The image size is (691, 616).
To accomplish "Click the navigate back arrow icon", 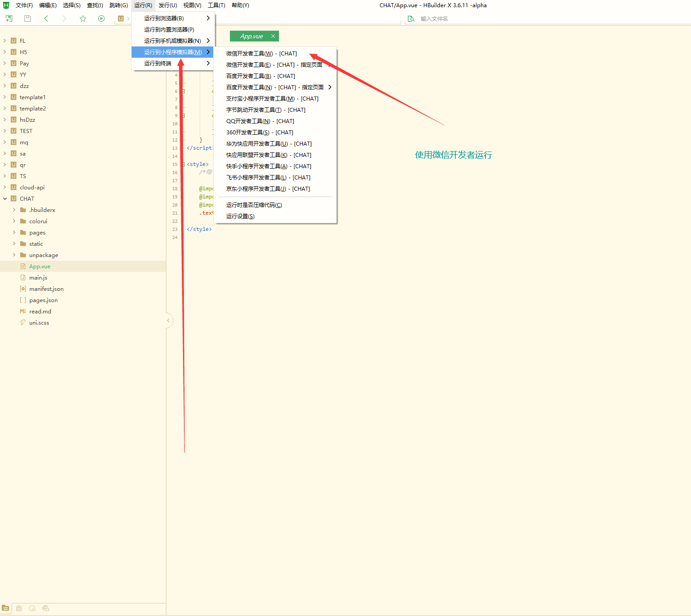I will 46,18.
